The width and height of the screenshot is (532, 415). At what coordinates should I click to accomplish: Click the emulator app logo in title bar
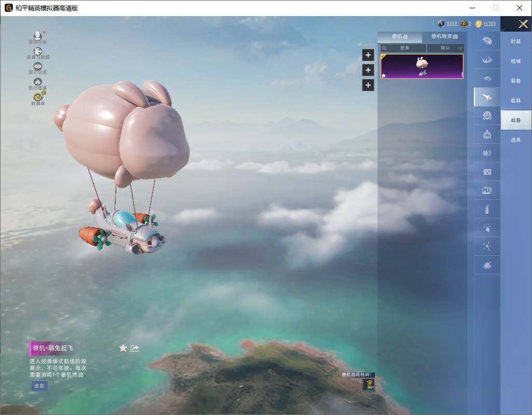coord(8,8)
